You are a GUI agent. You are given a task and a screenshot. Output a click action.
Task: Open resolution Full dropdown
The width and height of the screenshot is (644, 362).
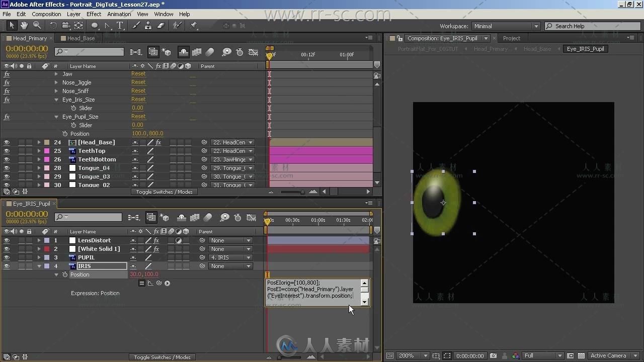tap(543, 355)
